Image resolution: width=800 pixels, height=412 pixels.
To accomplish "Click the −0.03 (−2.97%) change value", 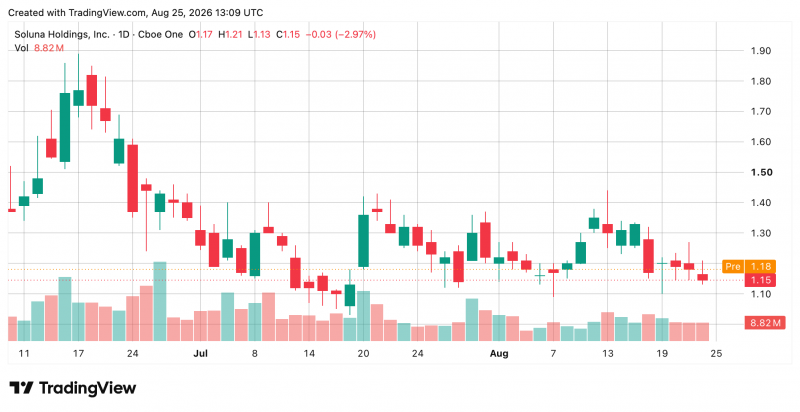I will coord(341,35).
